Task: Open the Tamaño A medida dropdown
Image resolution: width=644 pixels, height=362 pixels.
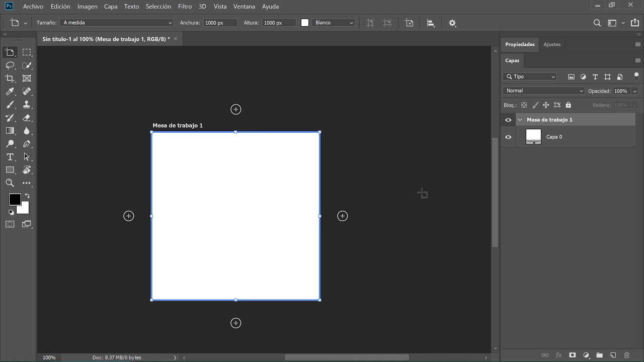Action: [x=117, y=23]
